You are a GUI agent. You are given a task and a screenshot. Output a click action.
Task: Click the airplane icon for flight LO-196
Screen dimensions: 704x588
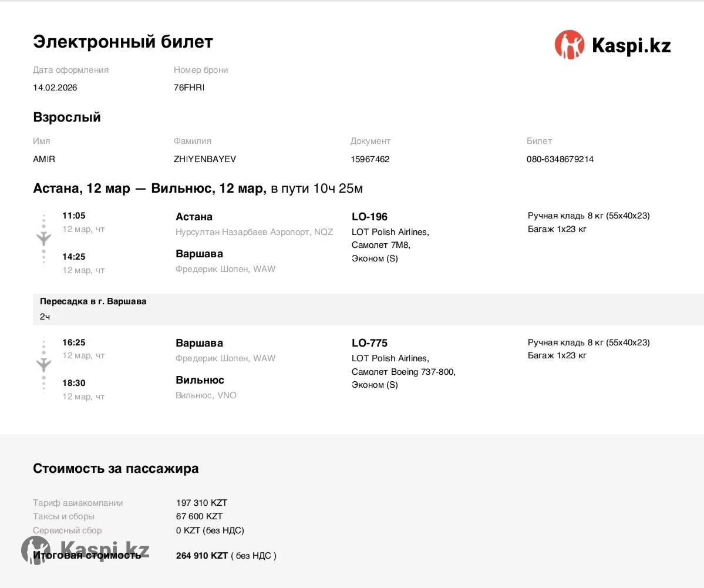(44, 238)
